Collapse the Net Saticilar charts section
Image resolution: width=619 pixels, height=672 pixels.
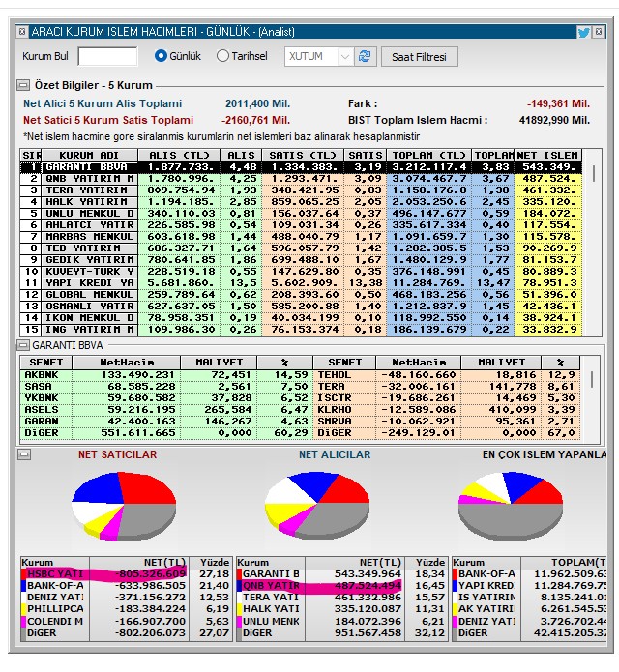tap(24, 454)
